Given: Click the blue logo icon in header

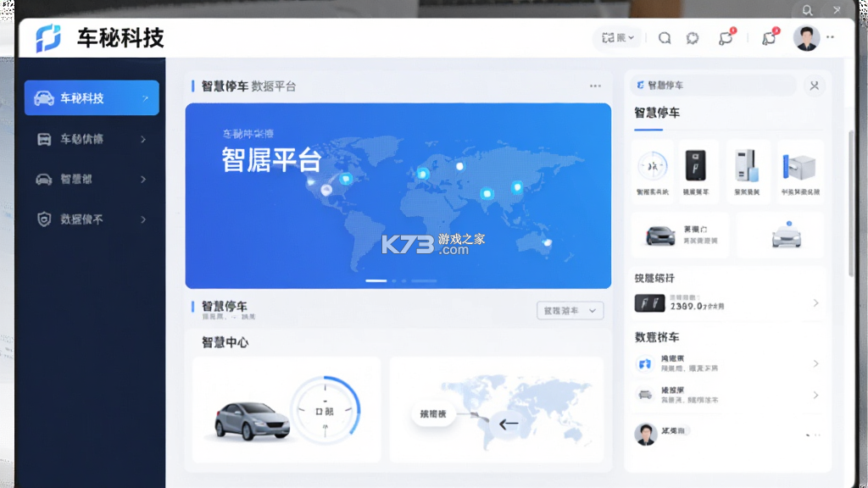Looking at the screenshot, I should pyautogui.click(x=47, y=38).
